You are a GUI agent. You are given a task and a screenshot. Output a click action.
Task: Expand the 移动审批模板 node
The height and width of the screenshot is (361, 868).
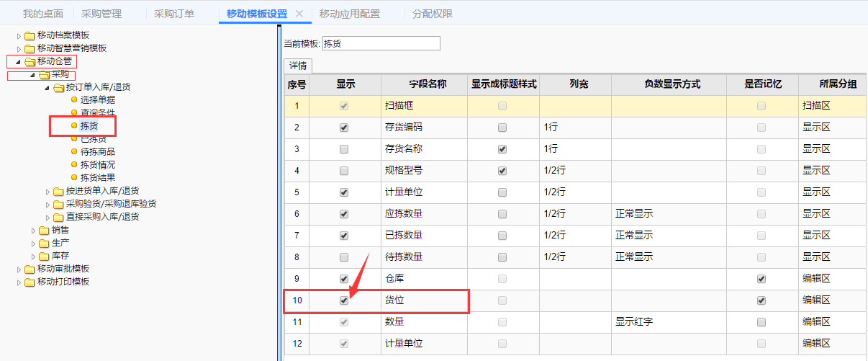coord(19,269)
